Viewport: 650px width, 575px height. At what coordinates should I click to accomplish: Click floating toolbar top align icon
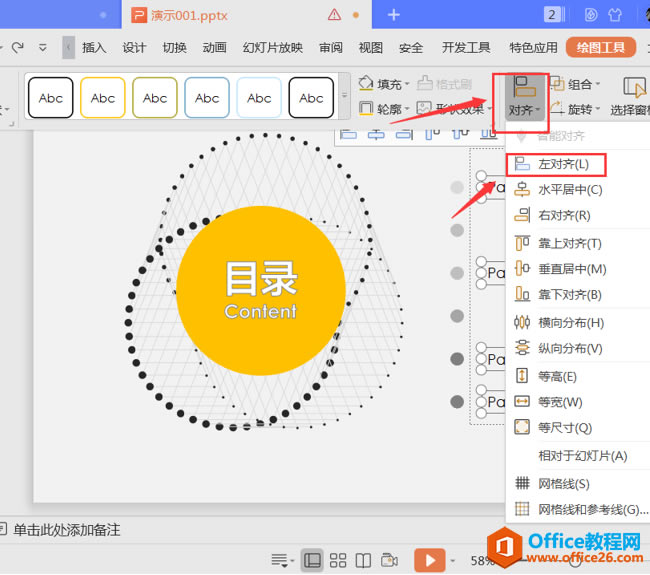[x=432, y=134]
